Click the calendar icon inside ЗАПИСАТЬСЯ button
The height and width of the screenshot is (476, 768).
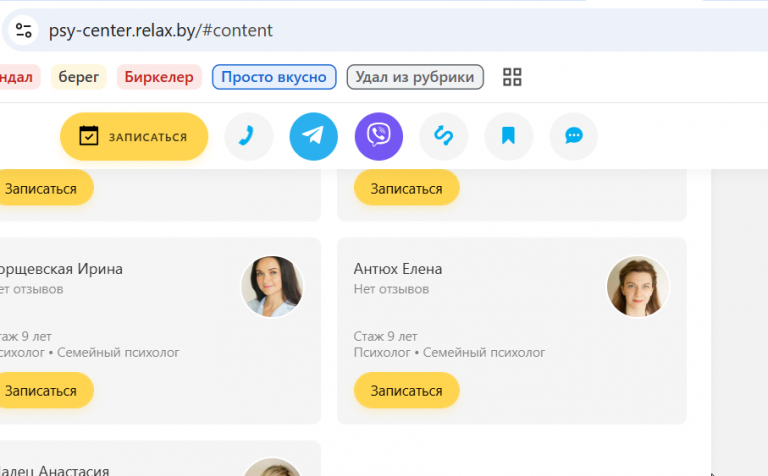coord(89,136)
